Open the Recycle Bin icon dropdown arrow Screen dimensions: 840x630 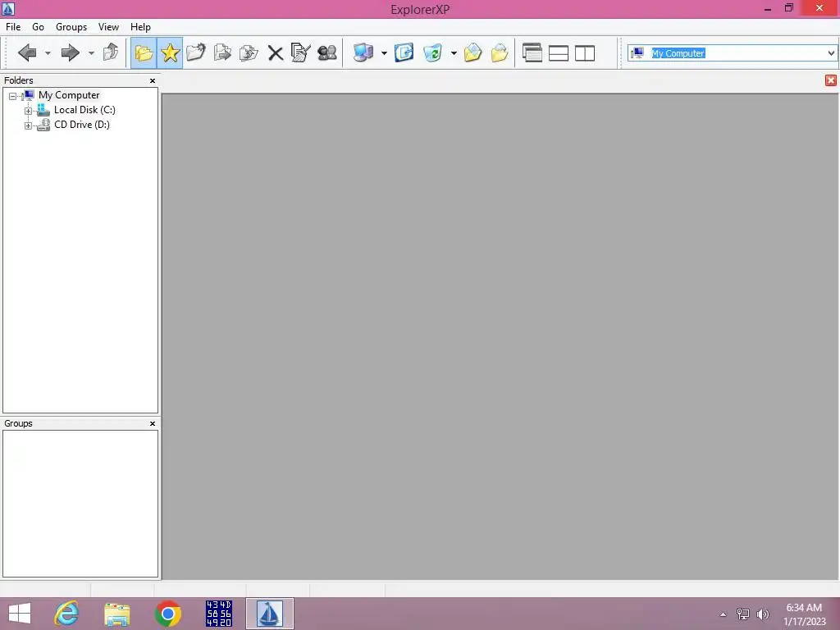point(454,53)
